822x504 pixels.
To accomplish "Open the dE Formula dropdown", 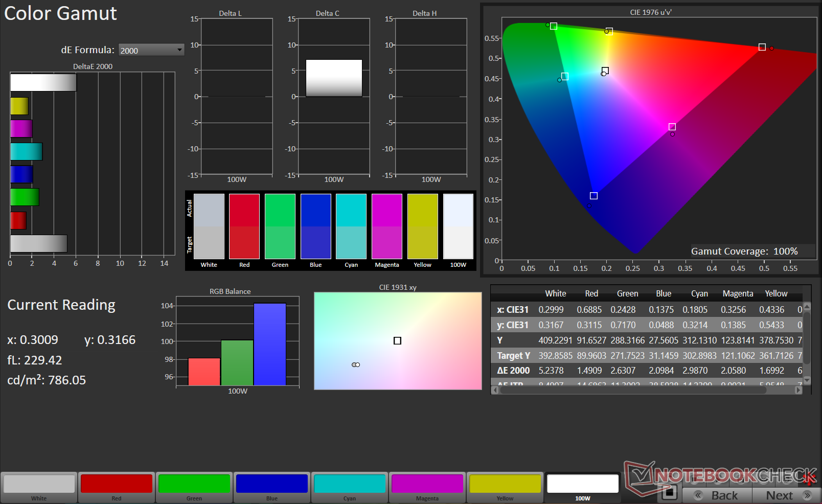I will click(151, 50).
